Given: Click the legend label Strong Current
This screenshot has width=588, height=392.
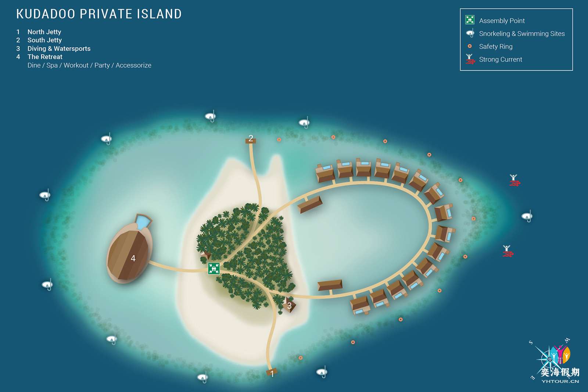Looking at the screenshot, I should point(500,59).
